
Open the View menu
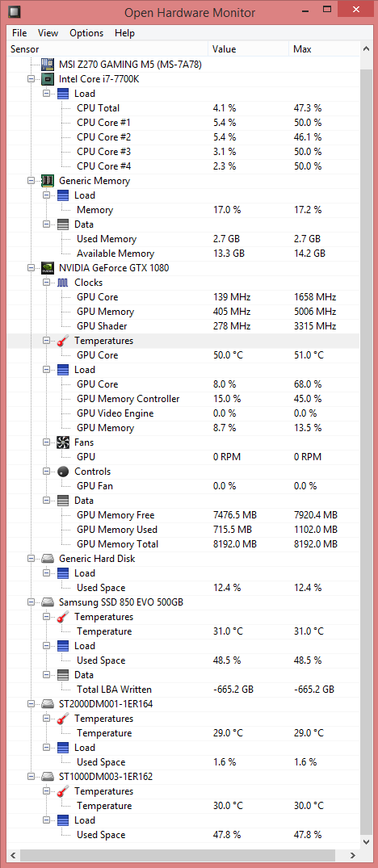48,32
